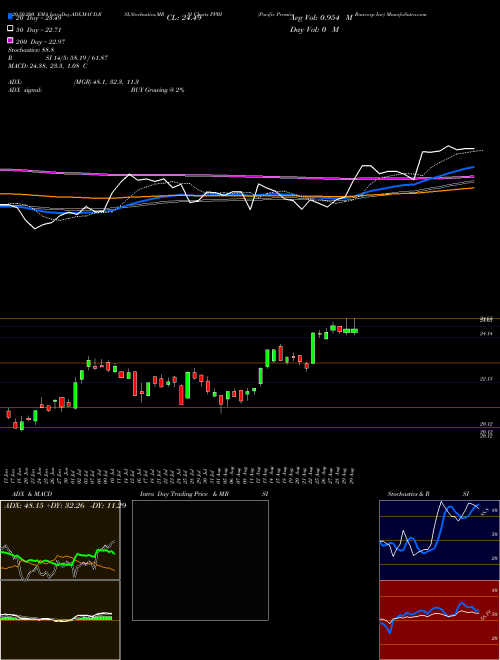
Task: Click the 24.14 price axis label
Action: (487, 334)
